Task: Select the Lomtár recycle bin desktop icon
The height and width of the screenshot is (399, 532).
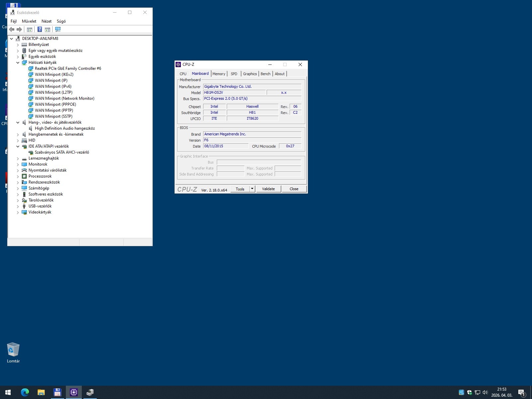Action: 13,353
